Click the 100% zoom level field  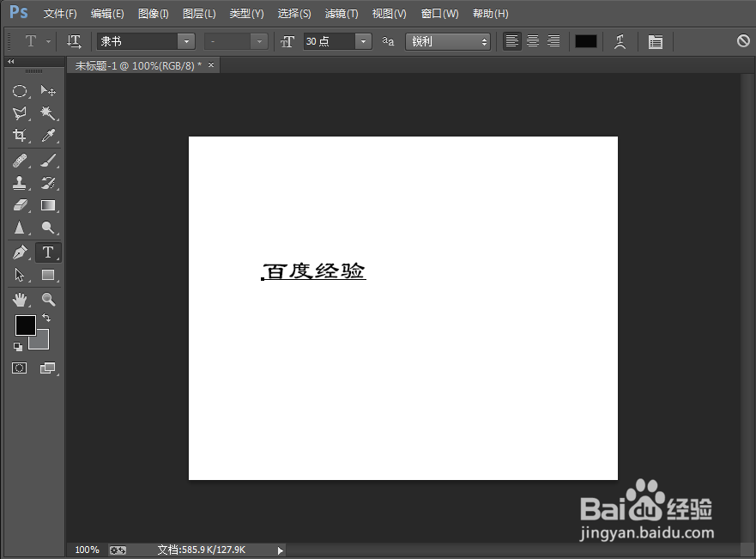[x=87, y=550]
